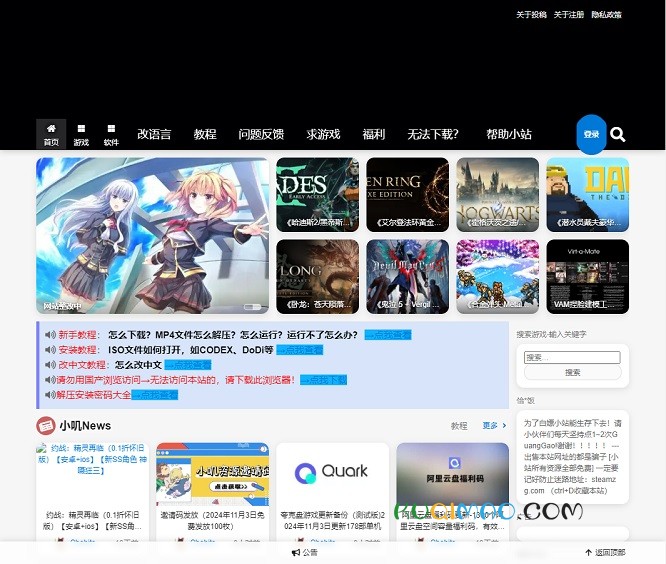Open the search magnifier in the navbar
Image resolution: width=666 pixels, height=564 pixels.
click(617, 135)
